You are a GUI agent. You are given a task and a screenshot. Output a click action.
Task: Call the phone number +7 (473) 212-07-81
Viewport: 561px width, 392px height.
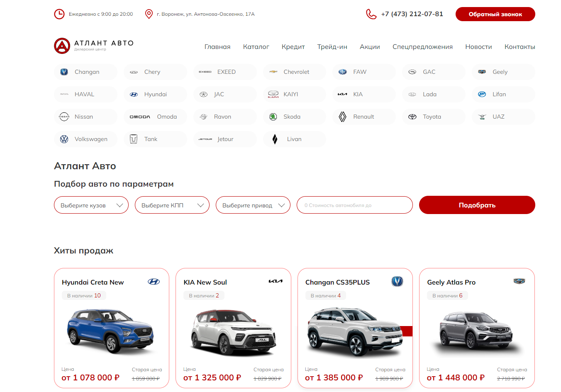coord(412,14)
